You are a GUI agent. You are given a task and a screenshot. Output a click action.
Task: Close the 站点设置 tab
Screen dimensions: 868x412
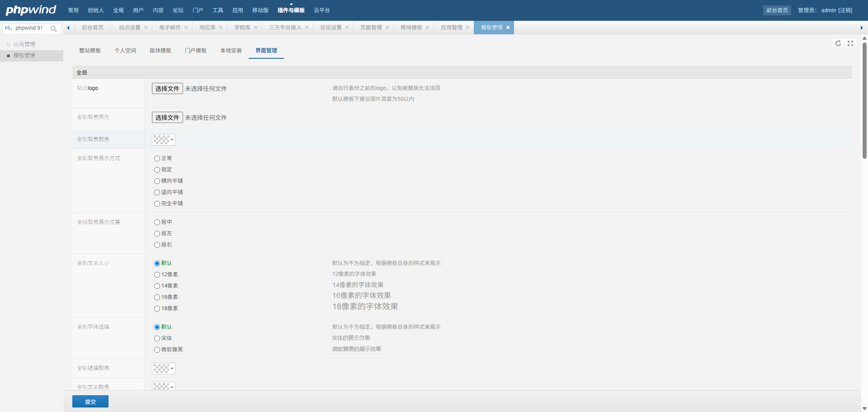146,28
